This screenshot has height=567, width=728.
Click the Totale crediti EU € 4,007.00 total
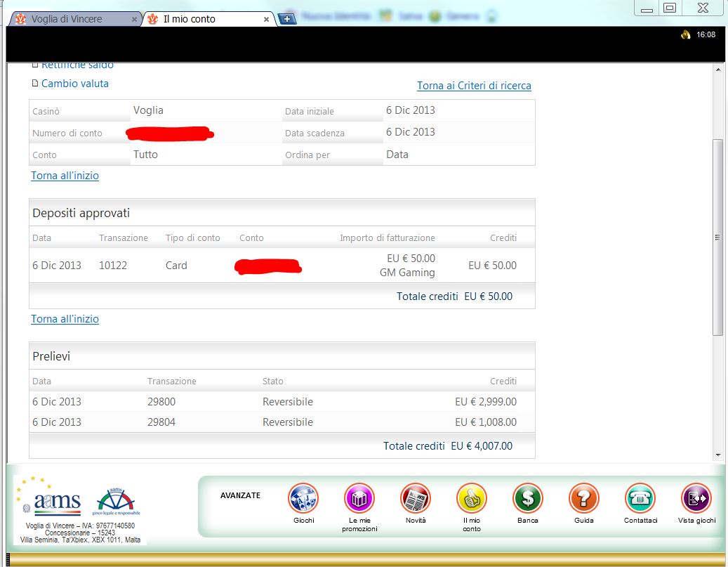(x=448, y=446)
